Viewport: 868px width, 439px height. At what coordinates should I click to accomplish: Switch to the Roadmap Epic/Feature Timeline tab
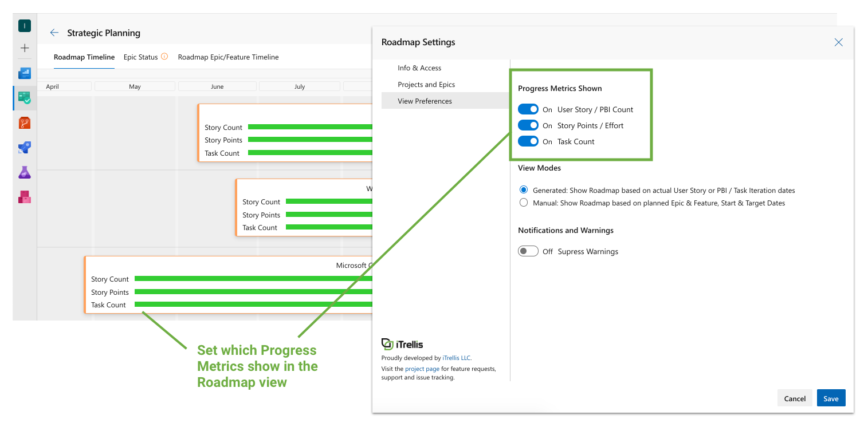coord(229,57)
